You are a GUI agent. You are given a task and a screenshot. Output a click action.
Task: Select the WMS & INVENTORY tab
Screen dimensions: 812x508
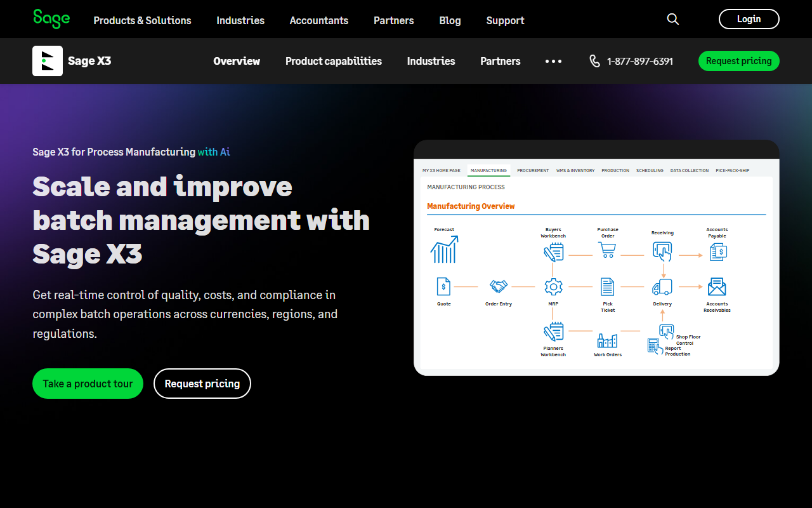click(x=575, y=170)
